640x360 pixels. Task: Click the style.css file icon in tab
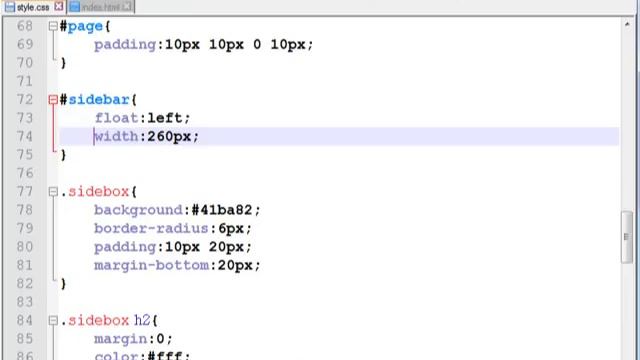click(x=10, y=7)
